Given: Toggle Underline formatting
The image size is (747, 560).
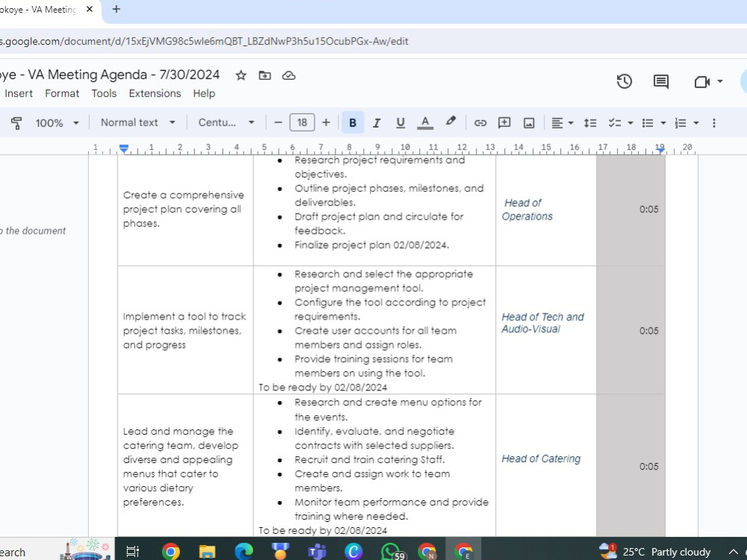Looking at the screenshot, I should click(400, 123).
